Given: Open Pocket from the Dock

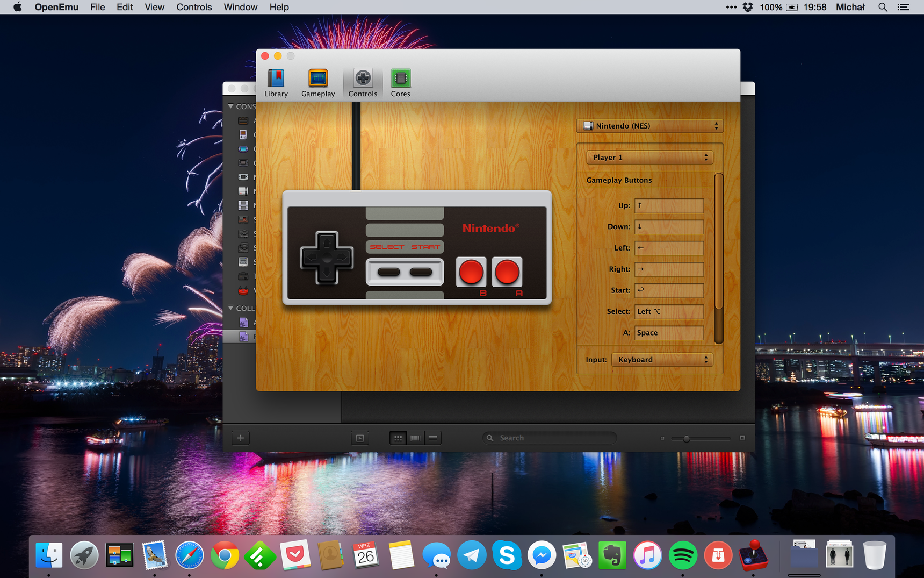Looking at the screenshot, I should tap(295, 555).
